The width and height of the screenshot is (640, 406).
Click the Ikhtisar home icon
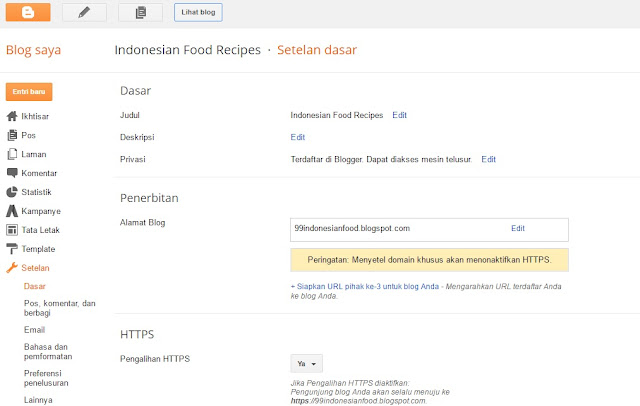[12, 116]
